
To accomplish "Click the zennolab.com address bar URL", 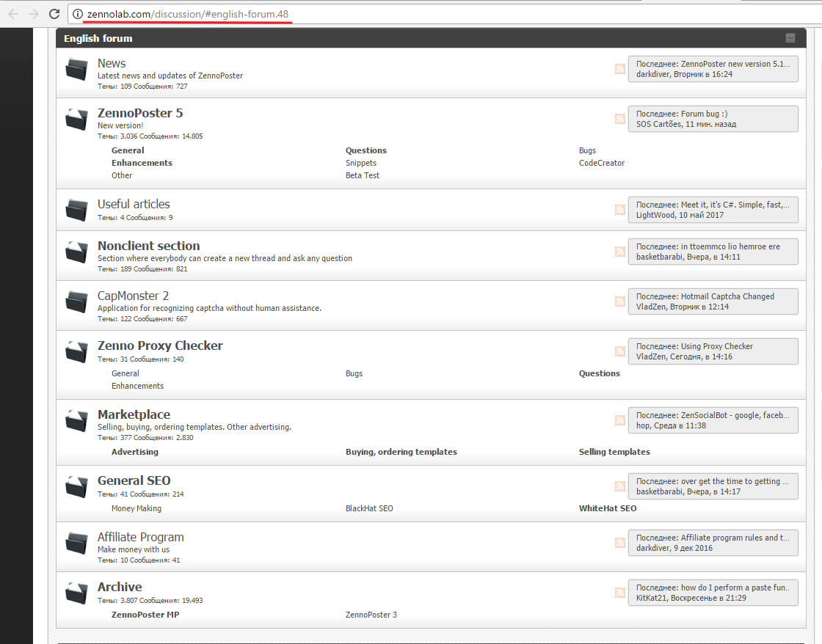I will click(x=188, y=14).
